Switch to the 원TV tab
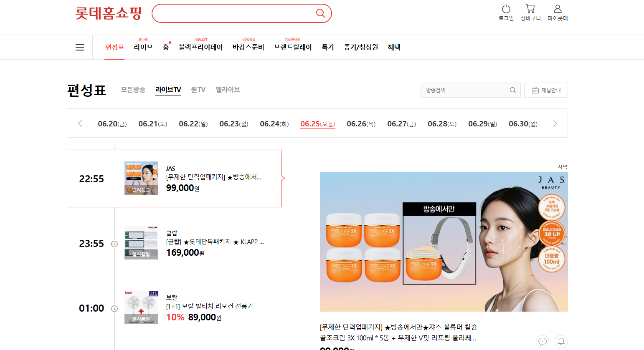 point(198,90)
